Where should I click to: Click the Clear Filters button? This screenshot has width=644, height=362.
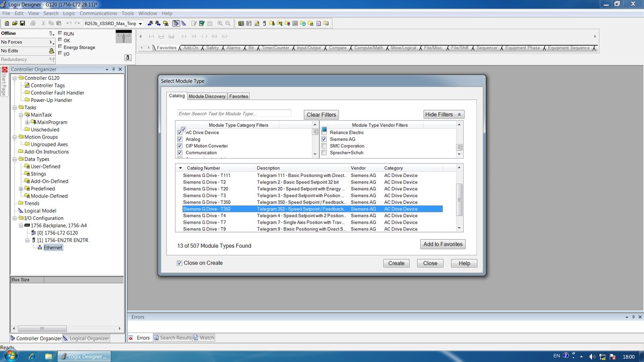(321, 115)
